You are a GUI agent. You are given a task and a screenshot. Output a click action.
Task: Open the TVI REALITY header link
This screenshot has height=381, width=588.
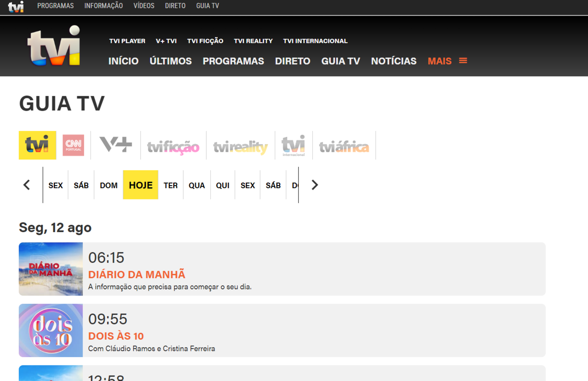(253, 41)
